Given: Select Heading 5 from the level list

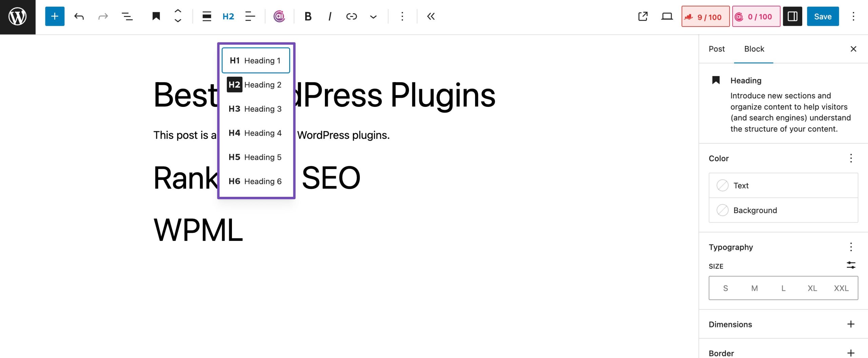Looking at the screenshot, I should coord(256,157).
